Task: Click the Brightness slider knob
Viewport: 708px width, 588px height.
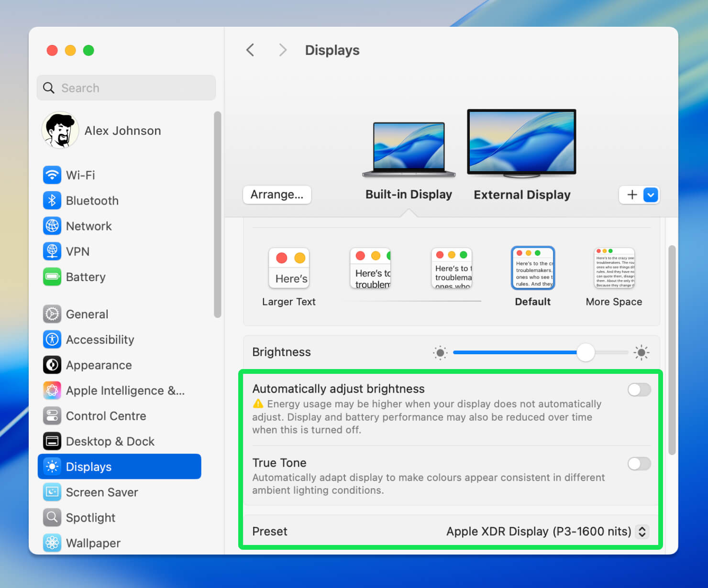Action: [586, 352]
